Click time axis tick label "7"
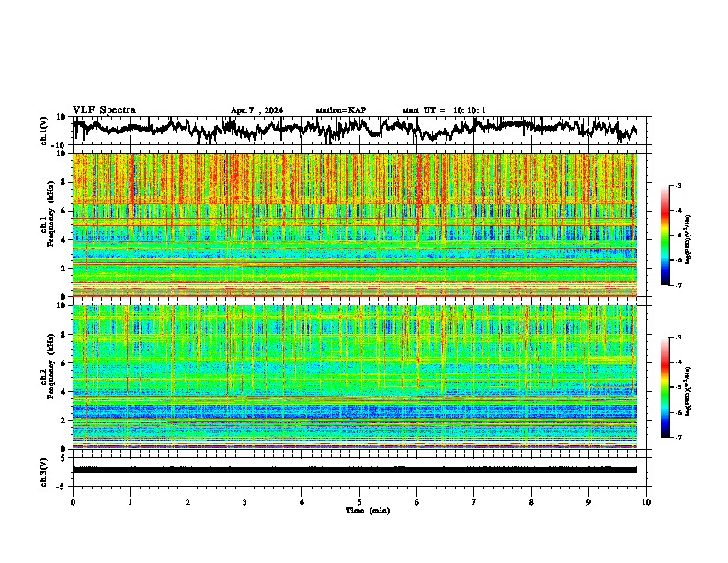This screenshot has width=728, height=563. pyautogui.click(x=474, y=502)
